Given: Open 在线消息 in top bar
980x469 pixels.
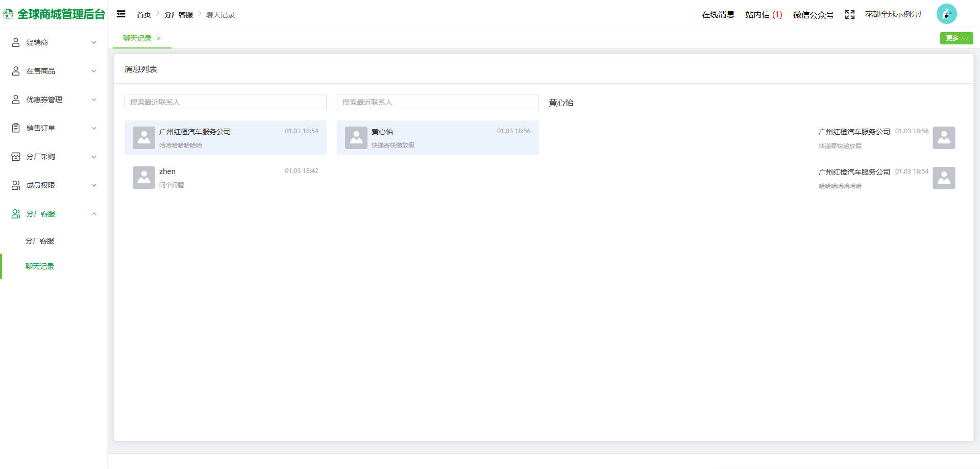Looking at the screenshot, I should tap(718, 15).
